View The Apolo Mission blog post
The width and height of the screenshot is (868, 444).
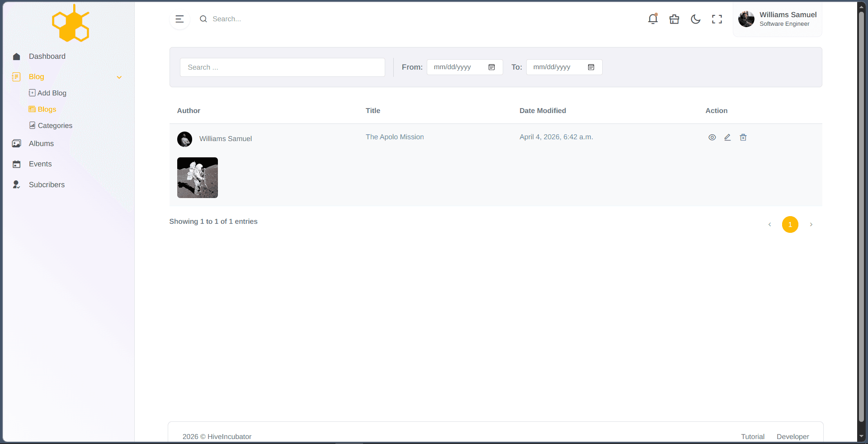pos(712,137)
